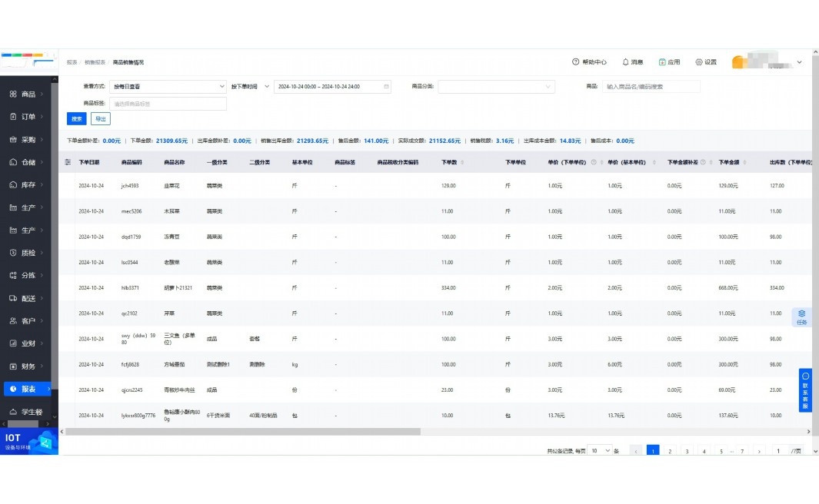This screenshot has height=504, width=819.
Task: Sort table by 下单金额 column
Action: coord(744,162)
